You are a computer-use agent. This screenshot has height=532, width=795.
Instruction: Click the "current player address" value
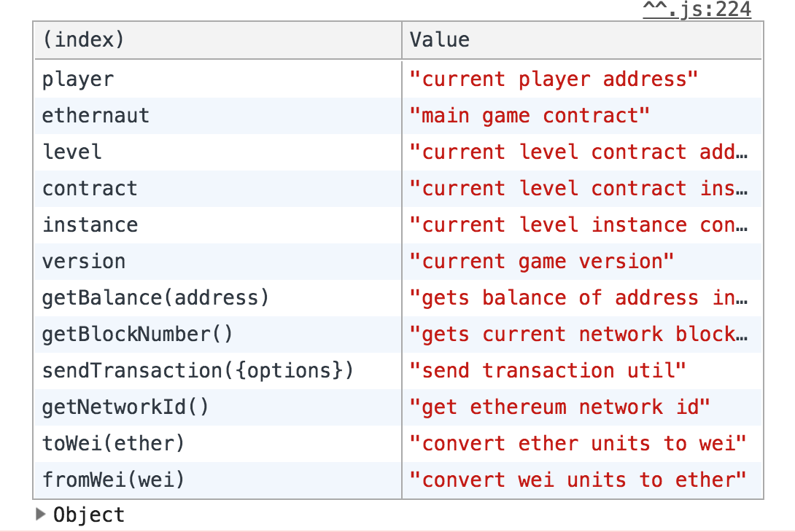tap(554, 79)
